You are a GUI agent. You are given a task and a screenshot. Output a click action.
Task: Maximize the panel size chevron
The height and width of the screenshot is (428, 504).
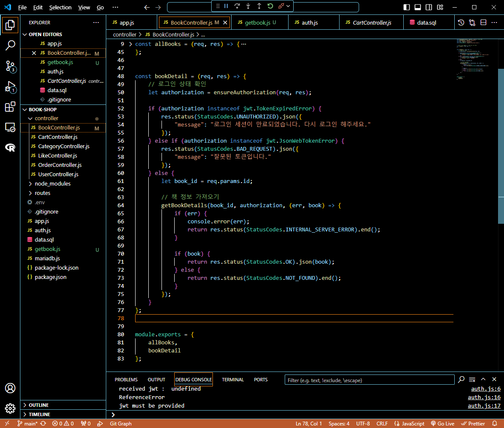click(483, 380)
